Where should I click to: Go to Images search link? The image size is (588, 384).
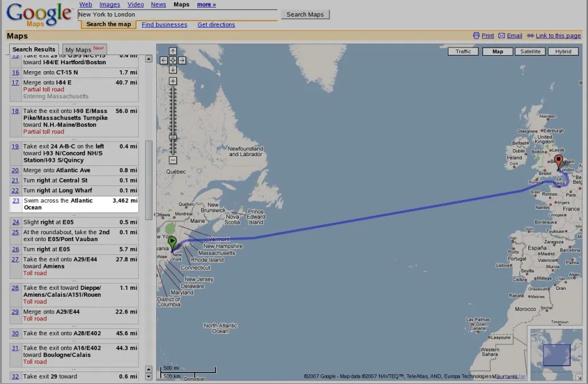[110, 5]
